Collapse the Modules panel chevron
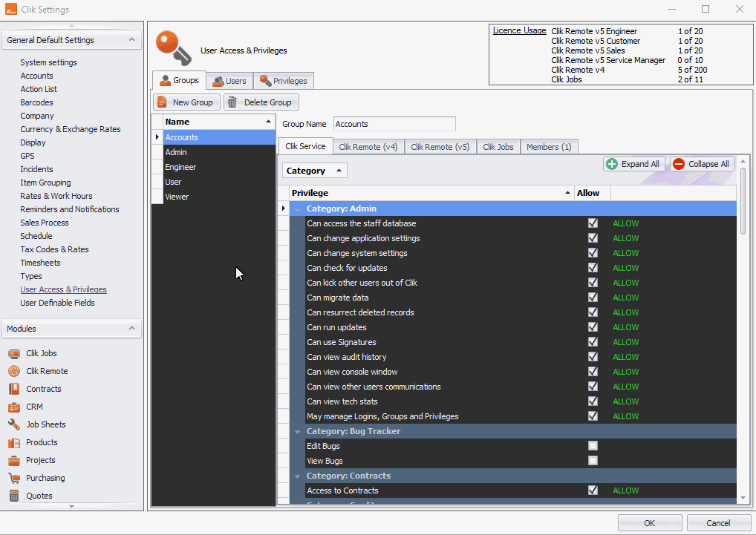The width and height of the screenshot is (756, 535). click(131, 329)
